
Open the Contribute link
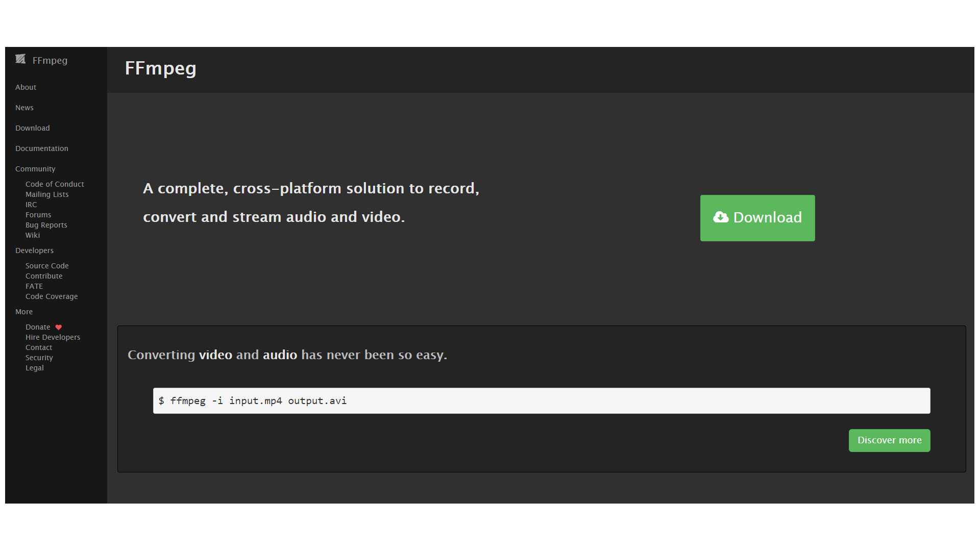click(x=44, y=276)
